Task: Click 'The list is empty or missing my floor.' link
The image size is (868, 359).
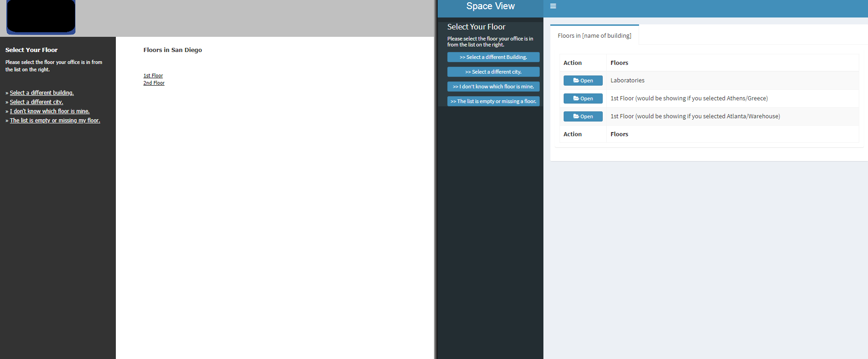Action: (x=55, y=121)
